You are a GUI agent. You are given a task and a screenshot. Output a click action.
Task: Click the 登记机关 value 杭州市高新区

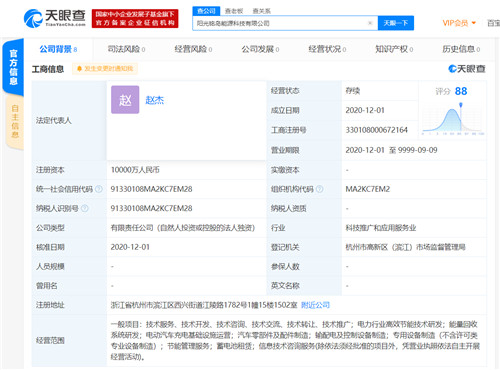click(x=405, y=247)
